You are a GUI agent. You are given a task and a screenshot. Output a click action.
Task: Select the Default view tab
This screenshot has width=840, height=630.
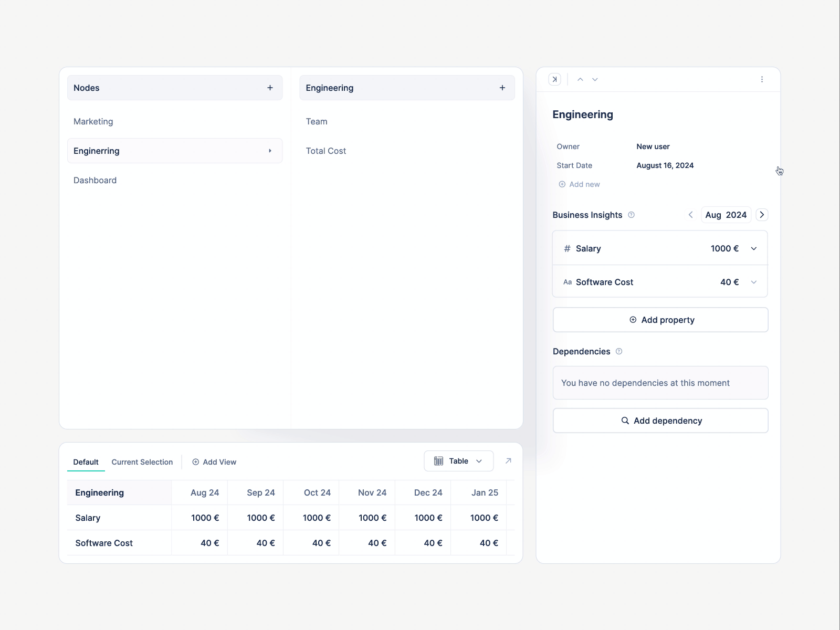86,462
